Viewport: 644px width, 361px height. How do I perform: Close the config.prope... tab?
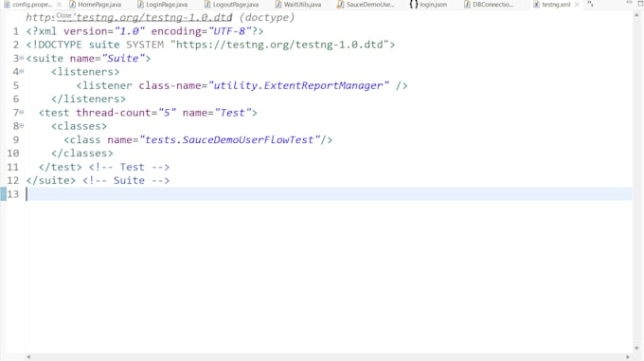point(59,5)
